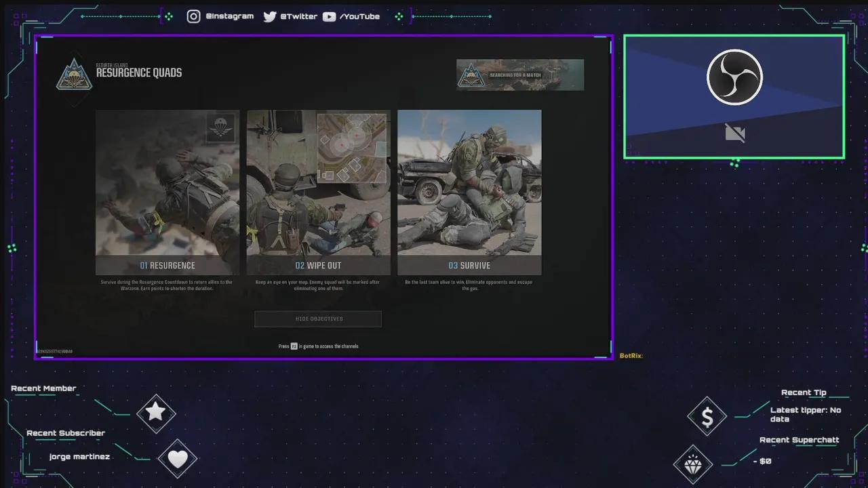The width and height of the screenshot is (868, 488).
Task: Click the emblem in the Searching for a Match banner
Action: (x=471, y=75)
